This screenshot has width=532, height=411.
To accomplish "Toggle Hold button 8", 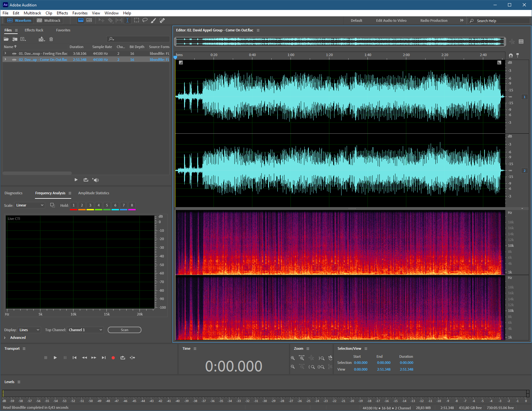I will coord(132,205).
